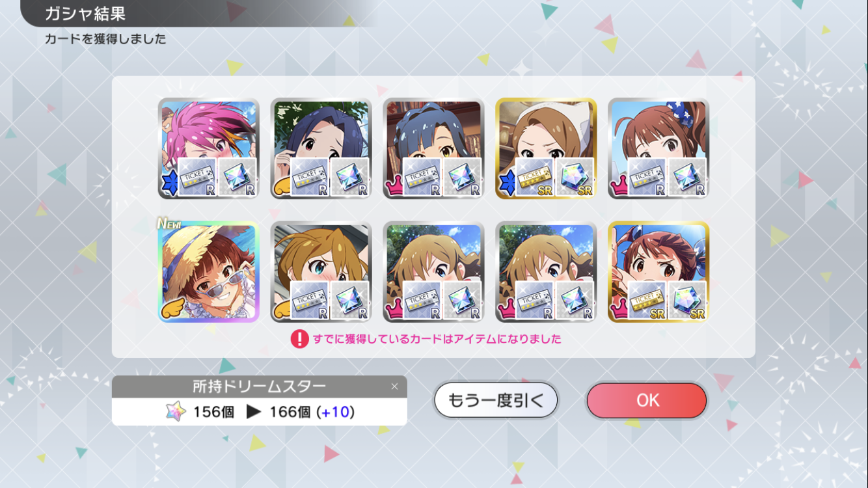Select the dark-haired idol by the tree

point(321,148)
